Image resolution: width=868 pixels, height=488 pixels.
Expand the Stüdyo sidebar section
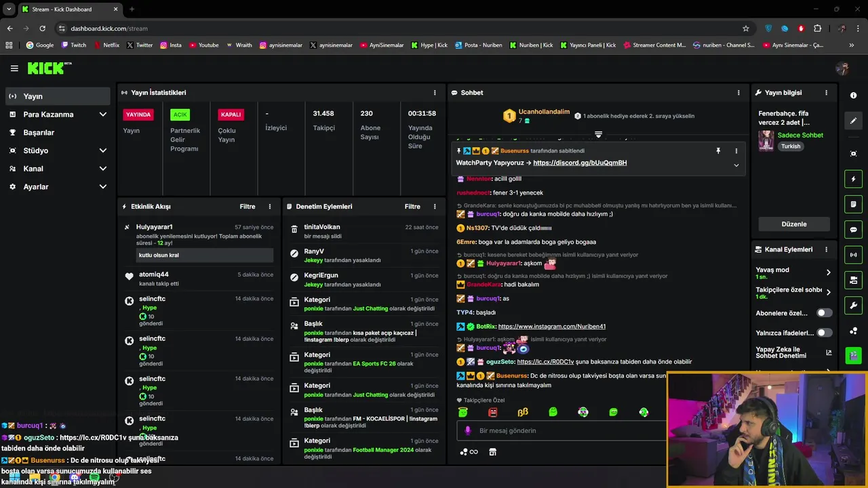tap(103, 150)
